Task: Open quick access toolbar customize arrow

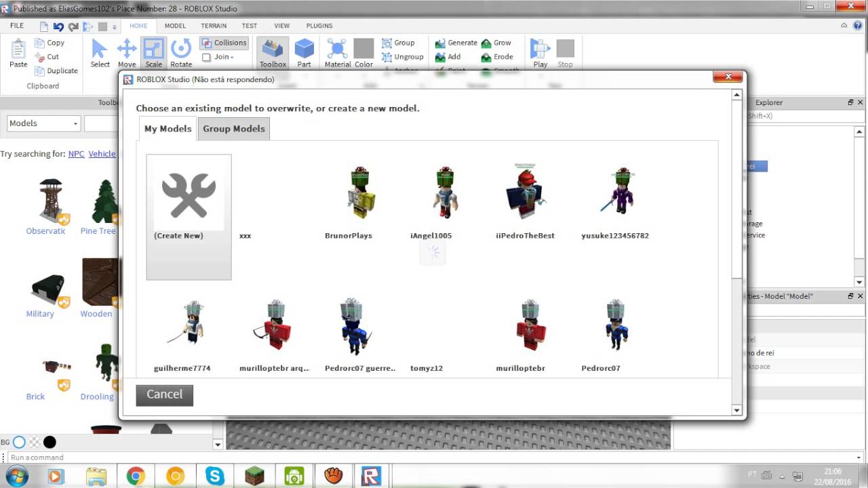Action: coord(115,27)
